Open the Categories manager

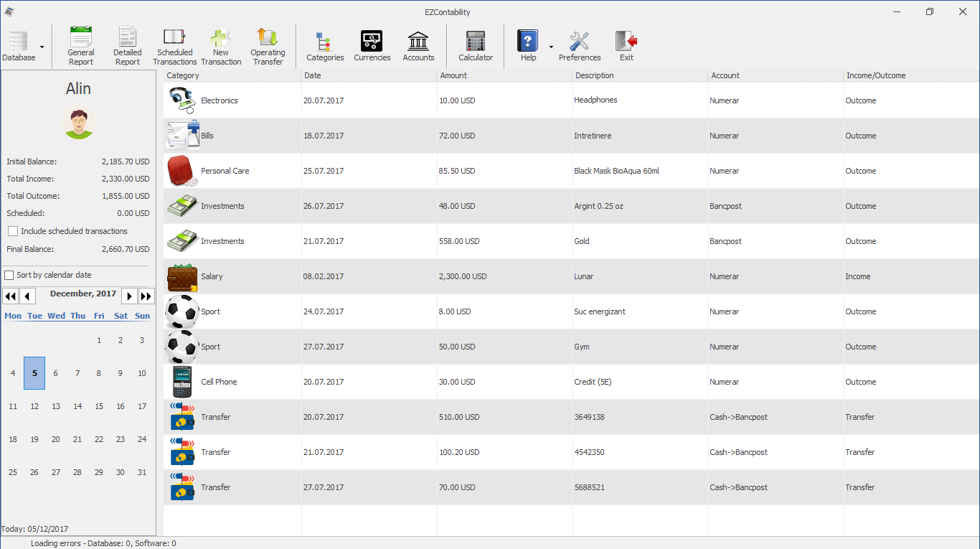coord(325,47)
